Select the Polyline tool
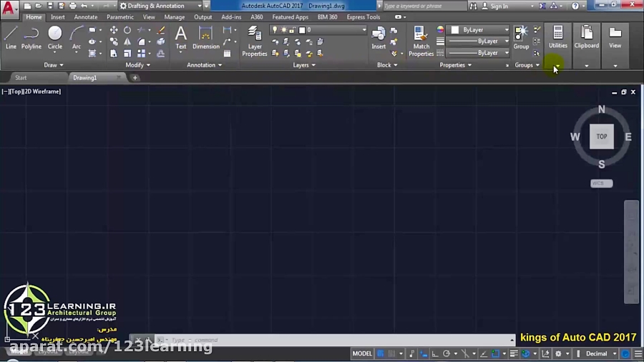The width and height of the screenshot is (644, 362). 31,38
